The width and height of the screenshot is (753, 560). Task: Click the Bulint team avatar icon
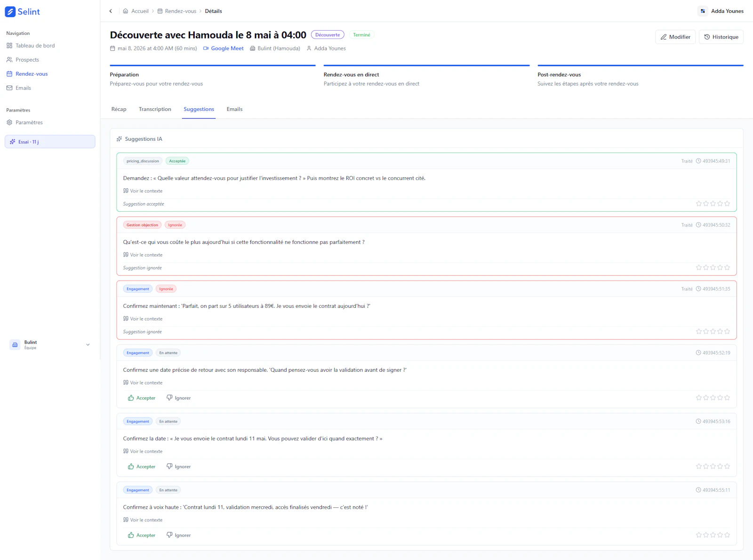(x=15, y=345)
